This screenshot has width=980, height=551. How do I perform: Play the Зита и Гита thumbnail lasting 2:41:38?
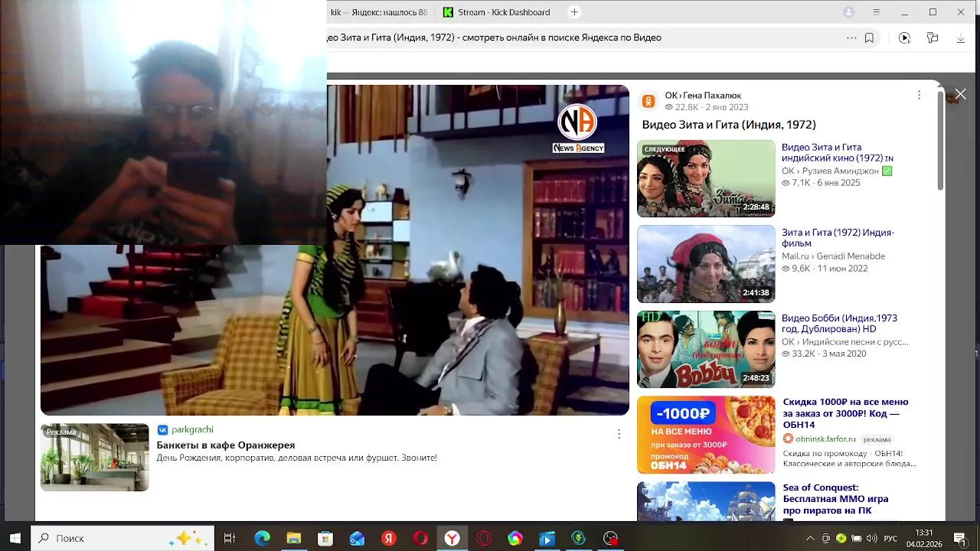[706, 264]
